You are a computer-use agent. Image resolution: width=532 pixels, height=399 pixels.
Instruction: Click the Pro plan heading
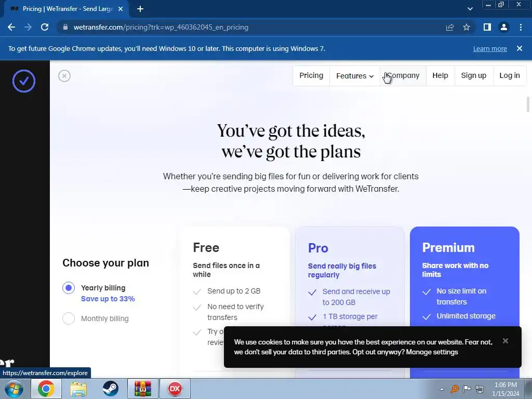pos(318,248)
